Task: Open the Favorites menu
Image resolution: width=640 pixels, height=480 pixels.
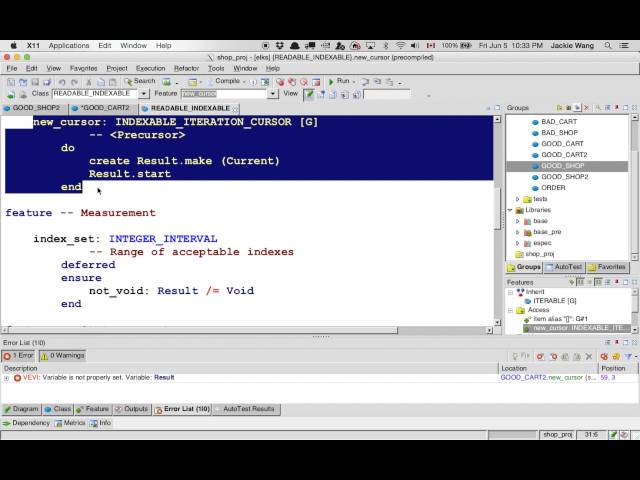Action: click(x=84, y=68)
